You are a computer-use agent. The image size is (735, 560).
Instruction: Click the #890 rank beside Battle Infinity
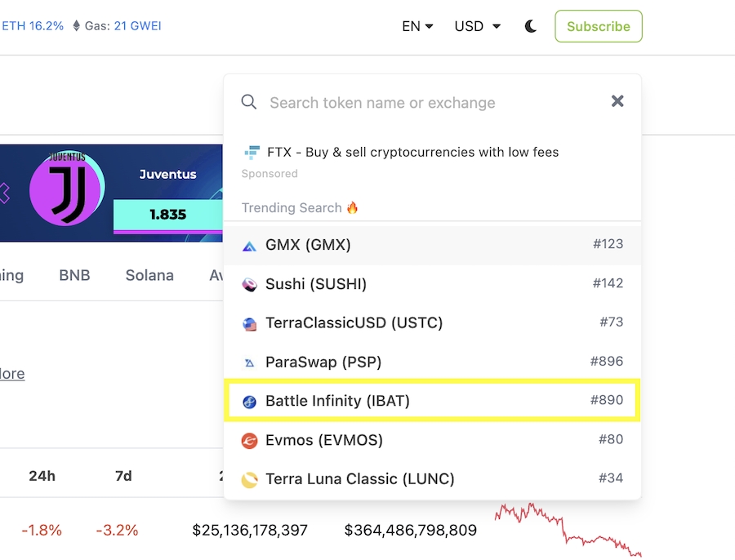[x=607, y=400]
